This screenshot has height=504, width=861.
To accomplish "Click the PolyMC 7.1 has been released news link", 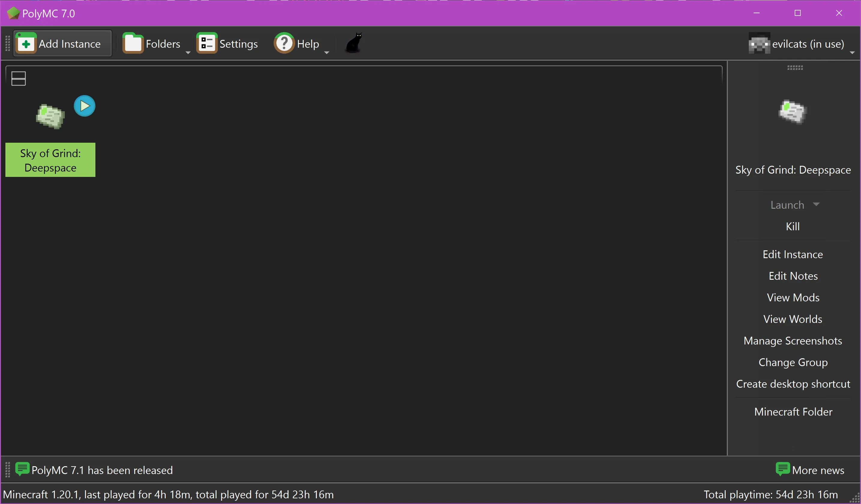I will pos(102,470).
